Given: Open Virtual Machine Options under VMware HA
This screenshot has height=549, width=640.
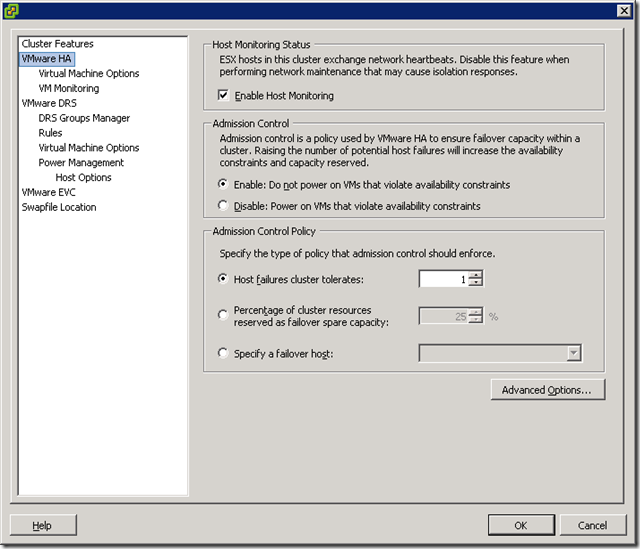Looking at the screenshot, I should (x=89, y=73).
